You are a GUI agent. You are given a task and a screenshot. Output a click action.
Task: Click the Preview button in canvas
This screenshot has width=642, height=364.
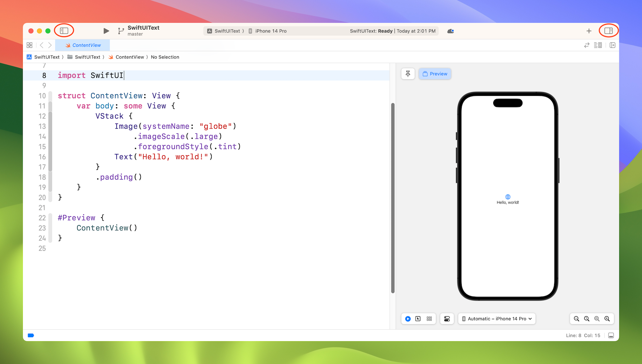click(435, 74)
